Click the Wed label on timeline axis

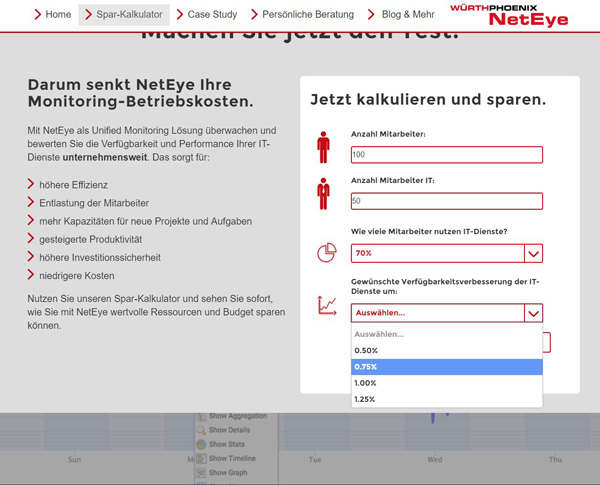[x=435, y=459]
